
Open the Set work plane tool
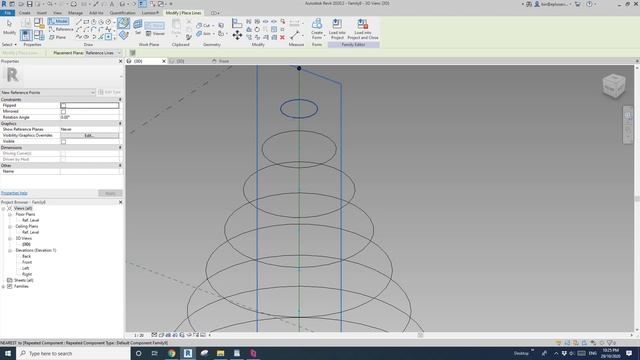138,27
